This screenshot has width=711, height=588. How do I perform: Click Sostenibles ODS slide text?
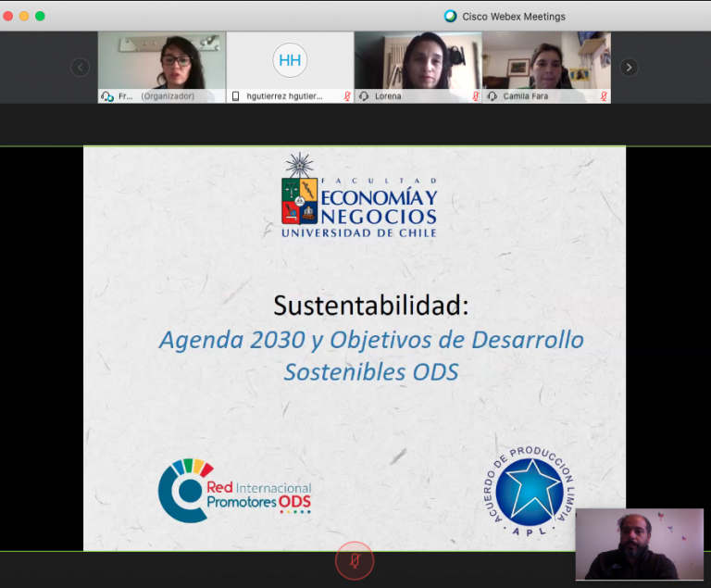click(371, 372)
